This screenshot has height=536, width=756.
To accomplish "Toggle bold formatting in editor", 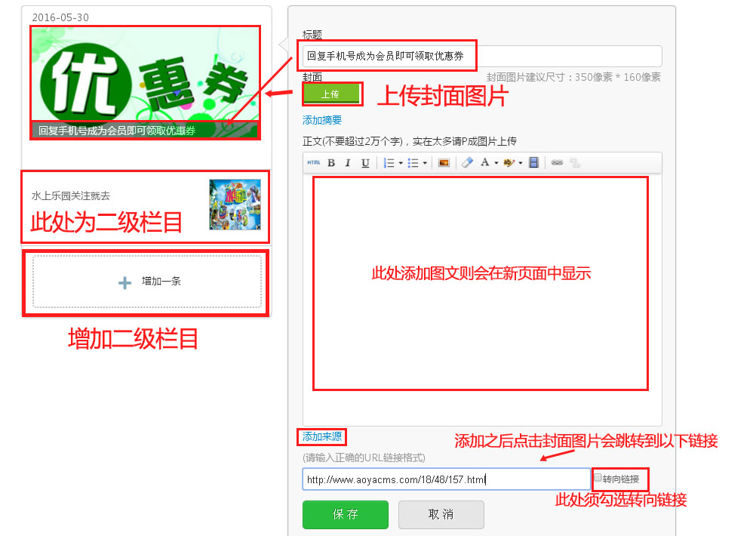I will (x=331, y=163).
